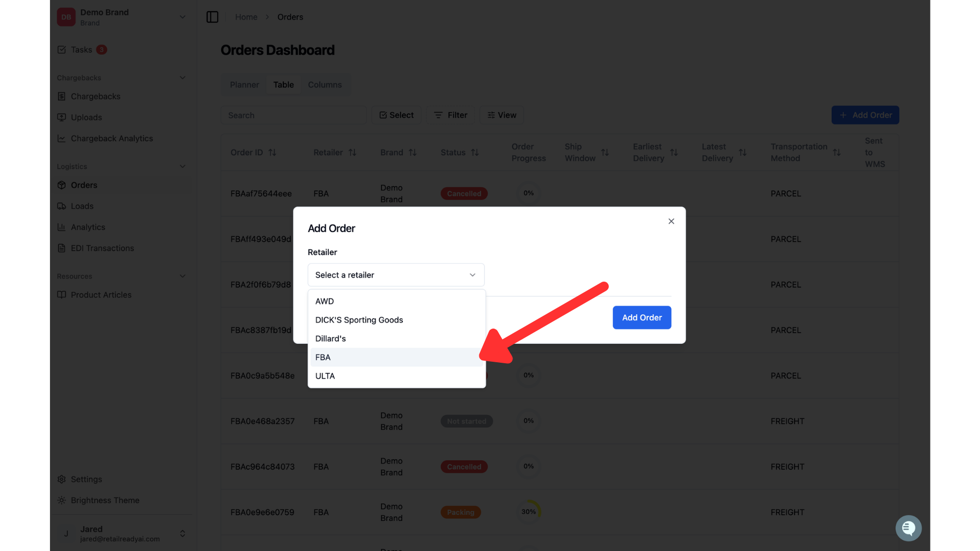Screen dimensions: 980x551
Task: Click the Settings gear icon
Action: [62, 479]
